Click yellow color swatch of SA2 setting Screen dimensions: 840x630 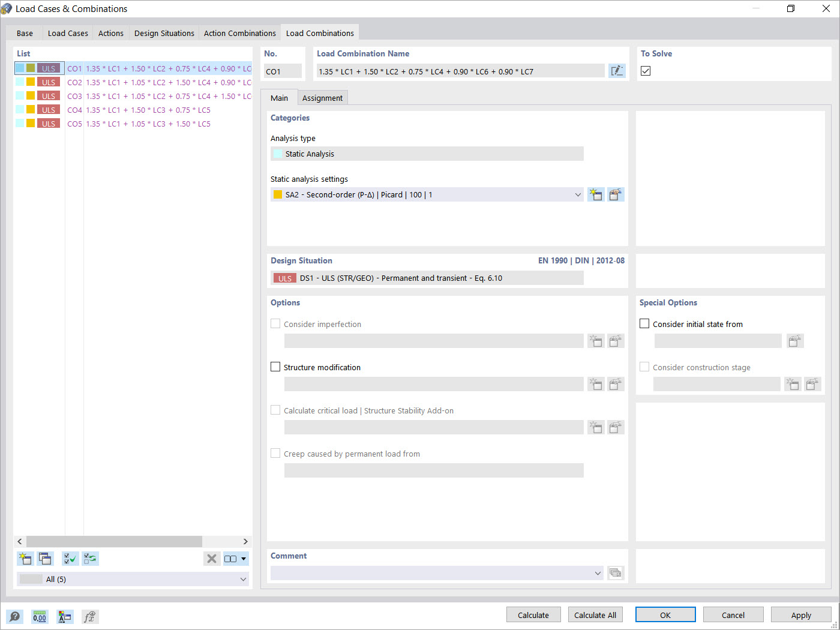pyautogui.click(x=278, y=194)
